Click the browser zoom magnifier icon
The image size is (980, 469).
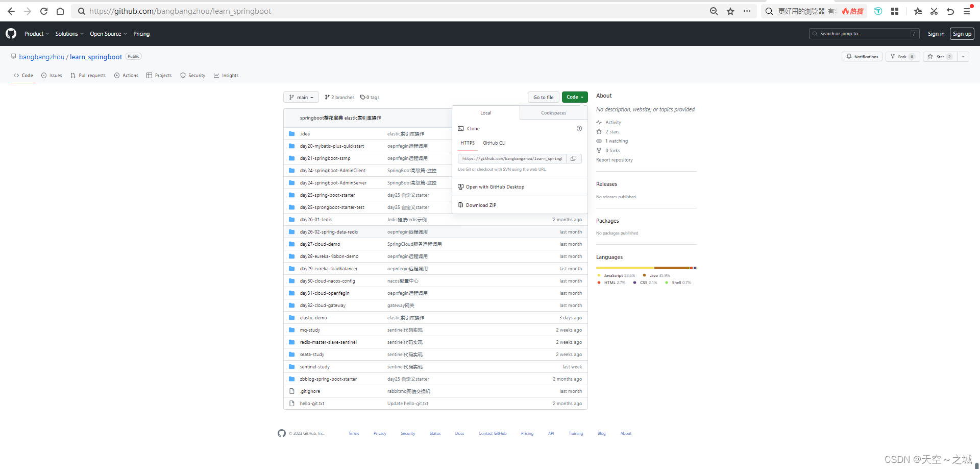tap(714, 11)
